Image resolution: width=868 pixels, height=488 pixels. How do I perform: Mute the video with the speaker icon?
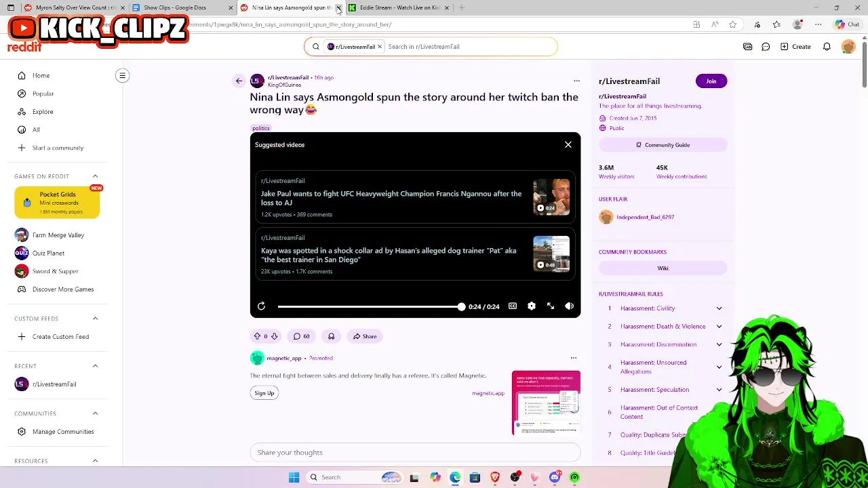[570, 306]
